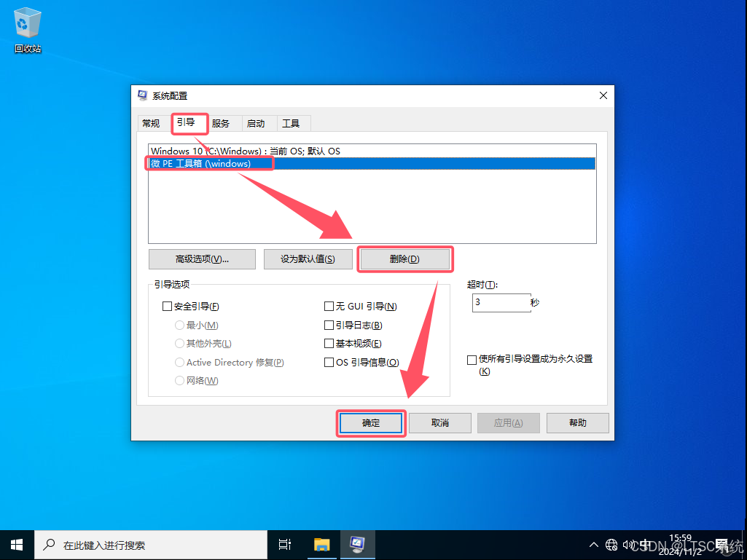Enable the 安全引导(F) checkbox
The image size is (747, 560).
(167, 306)
